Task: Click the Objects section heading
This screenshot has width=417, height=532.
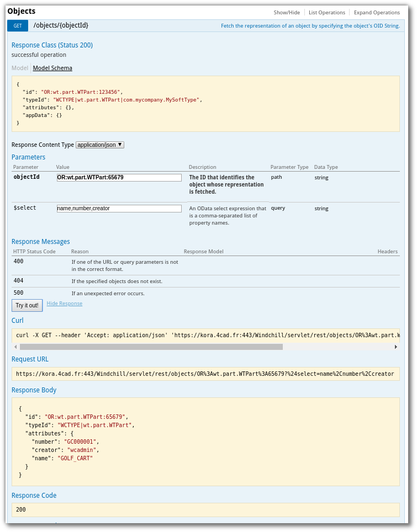Action: (x=22, y=11)
